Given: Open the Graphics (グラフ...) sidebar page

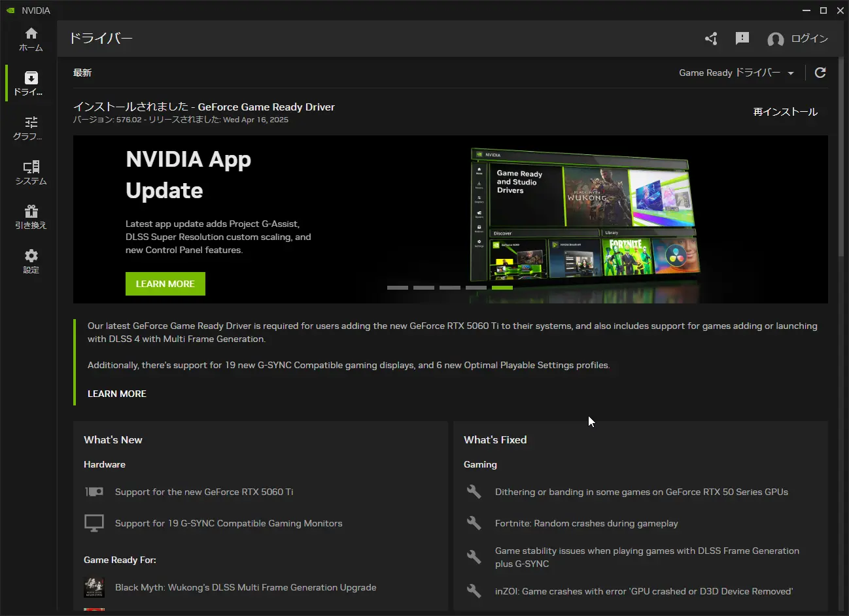Looking at the screenshot, I should coord(31,128).
